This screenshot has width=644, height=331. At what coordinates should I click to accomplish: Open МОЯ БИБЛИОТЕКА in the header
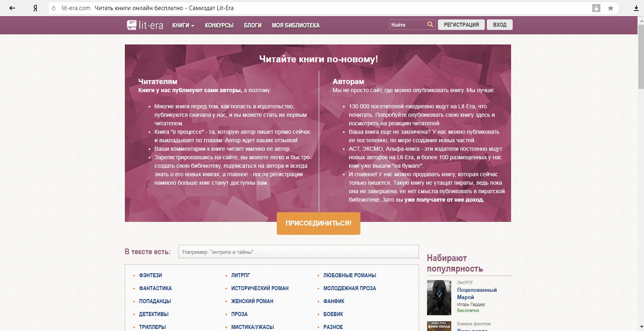pos(296,25)
